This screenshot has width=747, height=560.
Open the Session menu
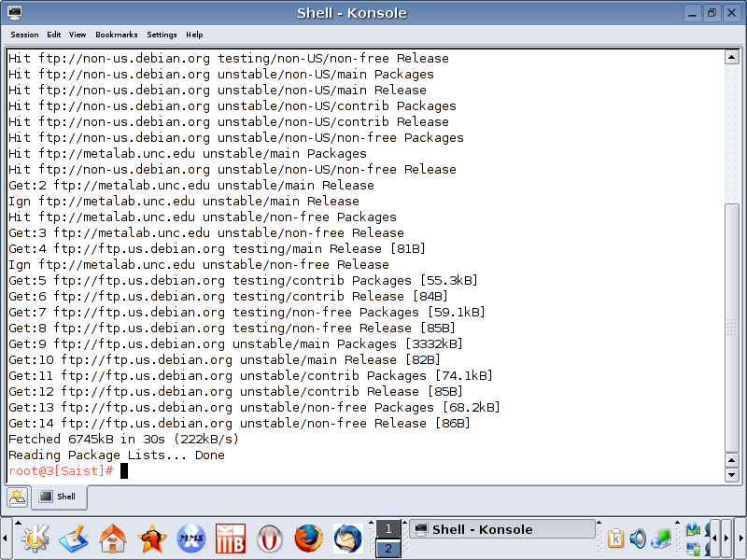24,35
